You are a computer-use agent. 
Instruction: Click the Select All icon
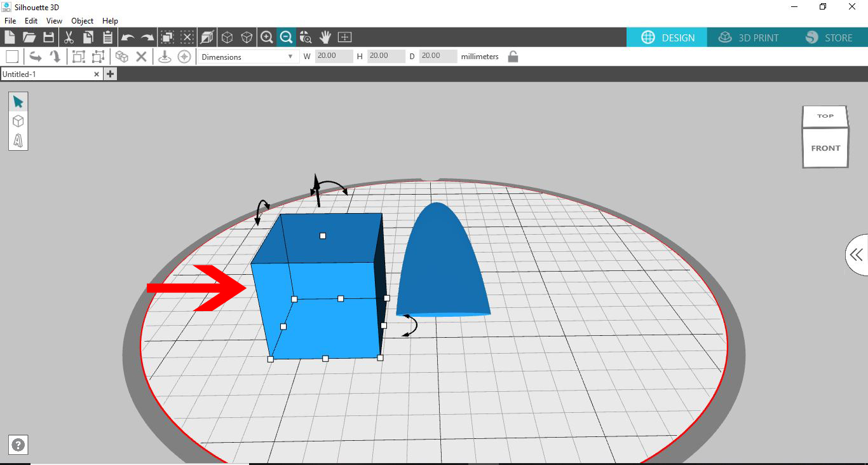click(168, 37)
